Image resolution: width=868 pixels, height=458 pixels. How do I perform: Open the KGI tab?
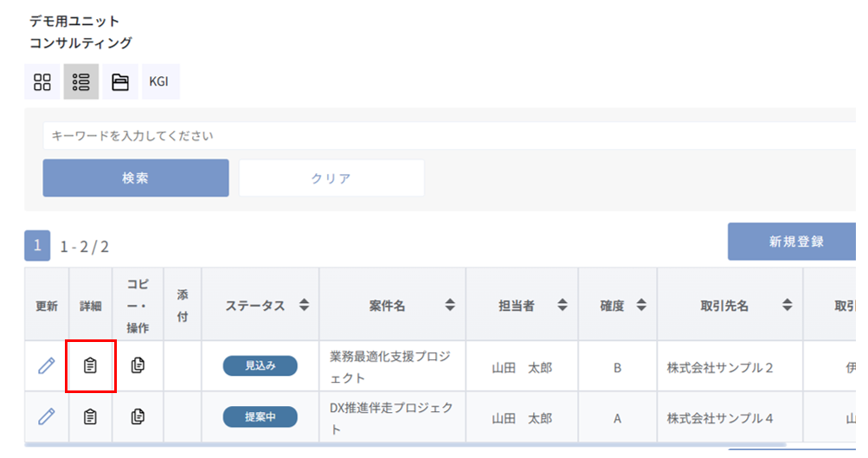point(159,82)
